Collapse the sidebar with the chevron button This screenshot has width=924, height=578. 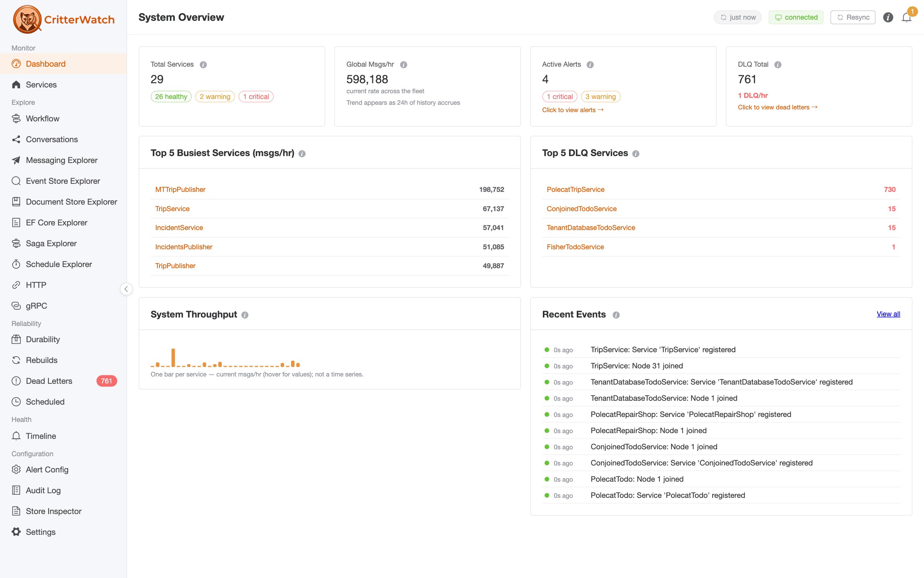[x=126, y=289]
